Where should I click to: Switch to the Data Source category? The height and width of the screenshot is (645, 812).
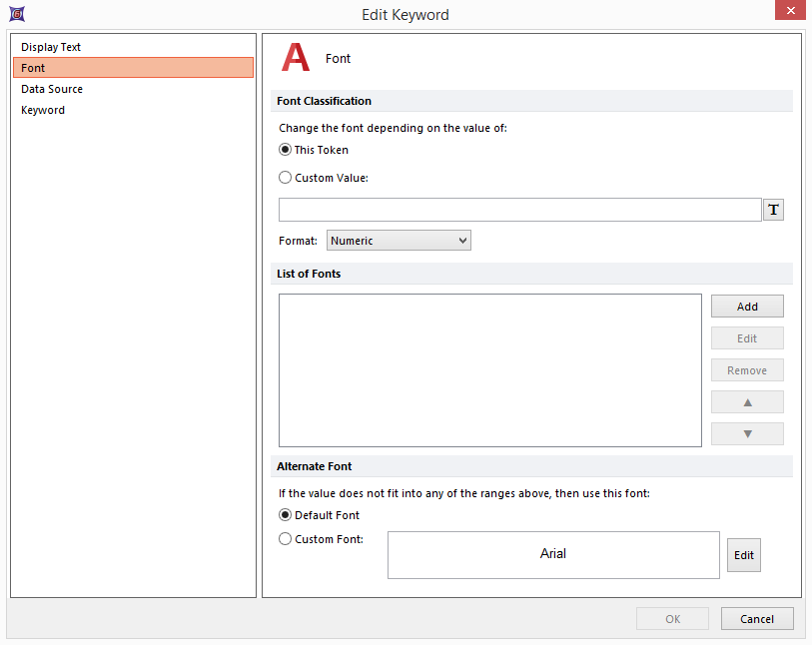(x=52, y=89)
